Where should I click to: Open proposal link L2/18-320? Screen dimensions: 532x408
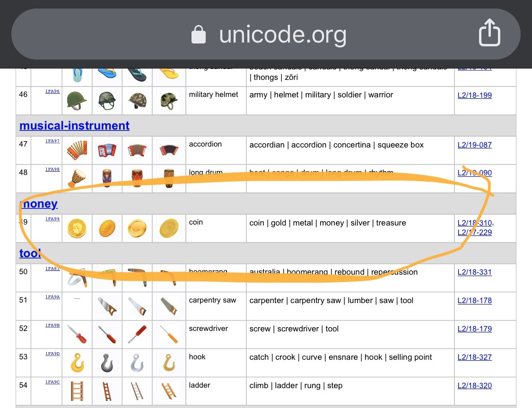(475, 386)
